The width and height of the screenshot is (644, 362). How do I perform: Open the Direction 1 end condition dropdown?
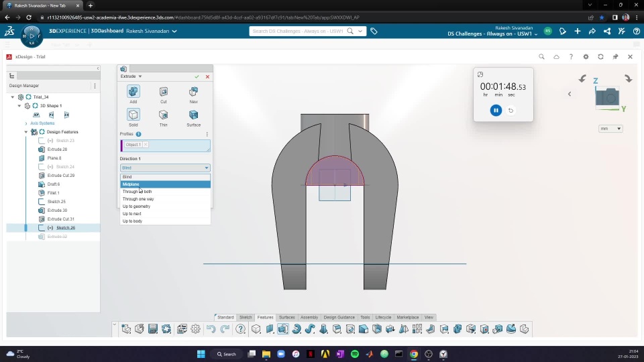click(x=165, y=168)
